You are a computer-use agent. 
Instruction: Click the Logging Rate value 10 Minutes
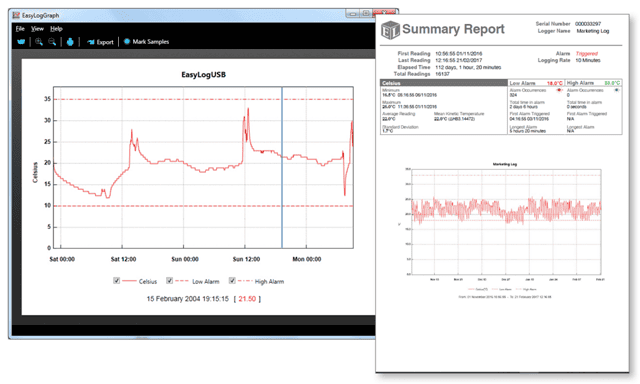(x=588, y=60)
